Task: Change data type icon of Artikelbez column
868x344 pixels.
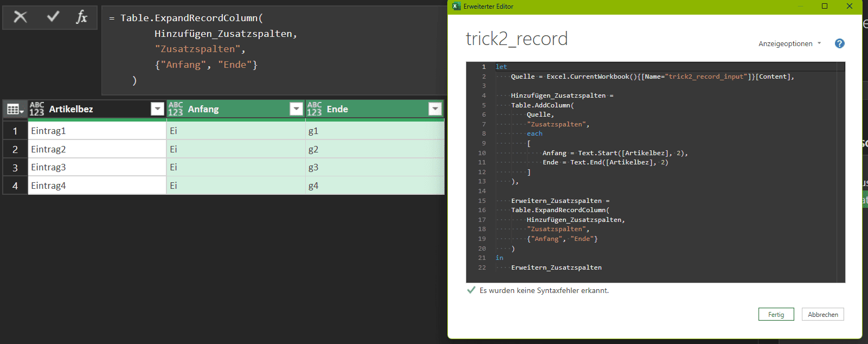Action: (x=37, y=109)
